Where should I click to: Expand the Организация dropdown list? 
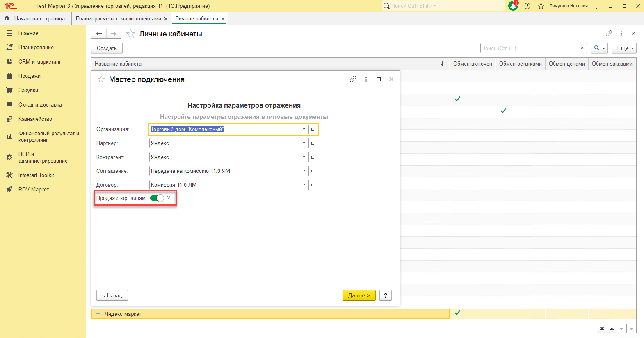point(304,129)
